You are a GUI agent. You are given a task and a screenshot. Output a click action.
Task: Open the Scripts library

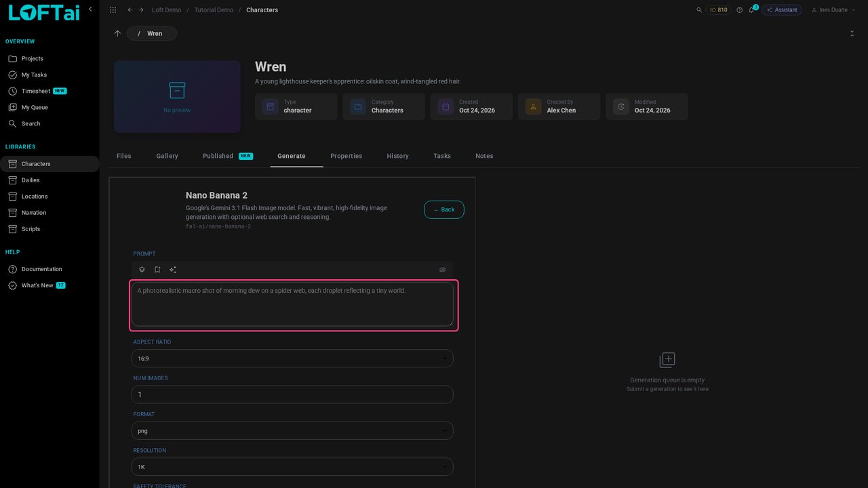(50, 229)
